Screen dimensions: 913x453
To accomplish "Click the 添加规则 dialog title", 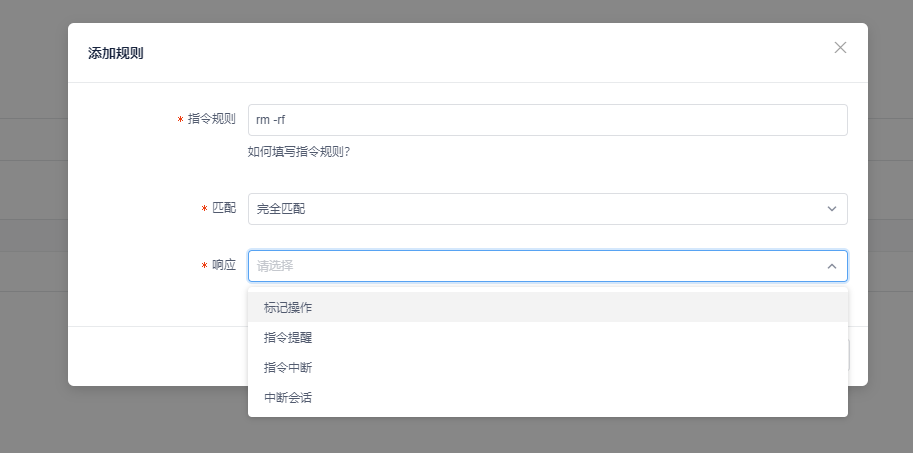I will point(116,54).
